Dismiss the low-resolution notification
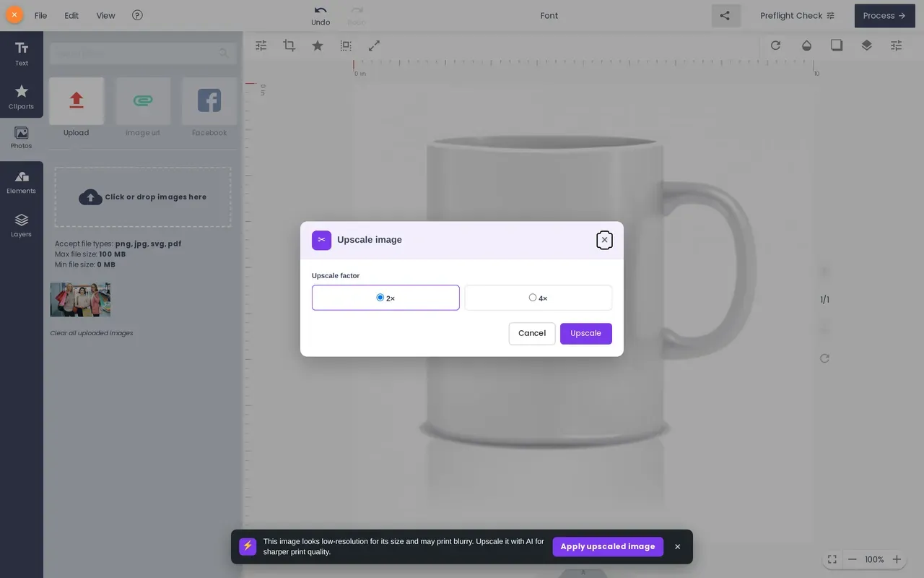The image size is (924, 578). point(677,547)
